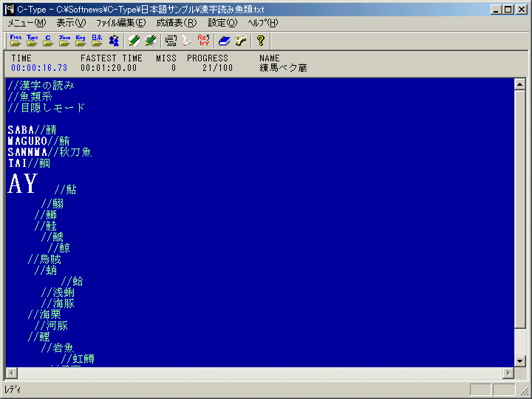Click the hidden line //海栗
The height and width of the screenshot is (399, 532).
[44, 315]
